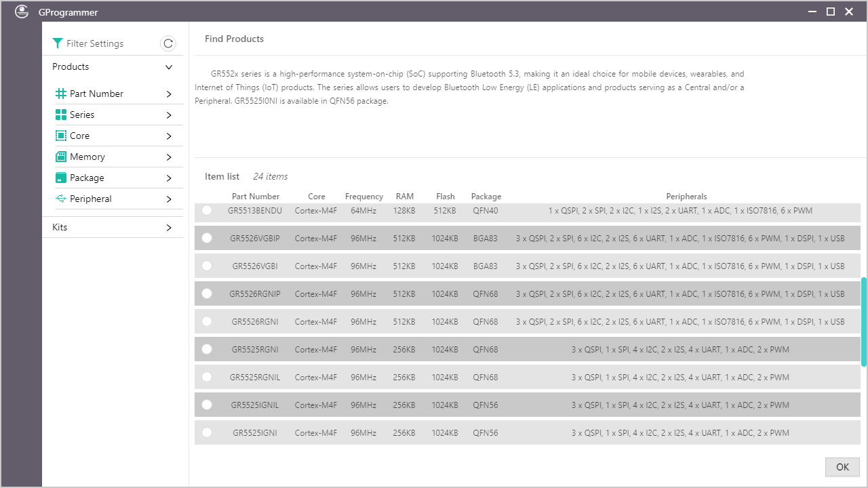Click the item list vertical scrollbar thumb
Viewport: 868px width, 488px height.
point(864,322)
